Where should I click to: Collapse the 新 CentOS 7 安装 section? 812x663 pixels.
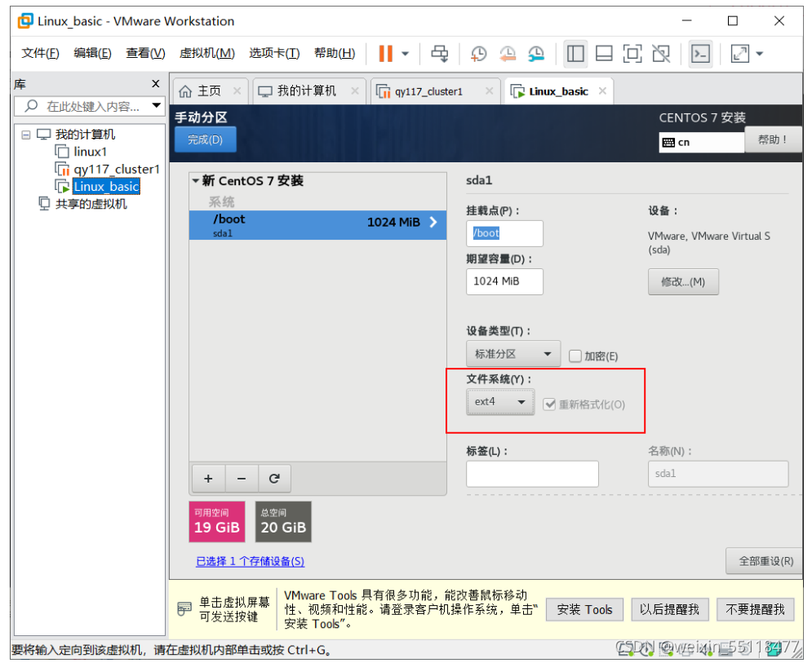pyautogui.click(x=196, y=180)
